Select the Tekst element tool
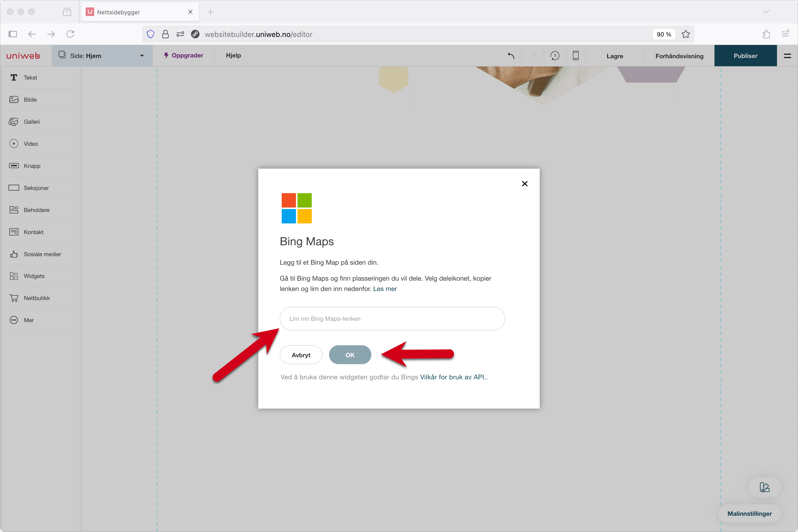Viewport: 798px width, 532px height. [x=40, y=77]
